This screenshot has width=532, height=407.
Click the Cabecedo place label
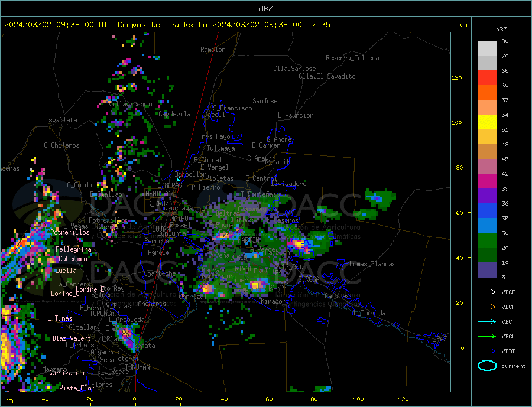(x=73, y=259)
